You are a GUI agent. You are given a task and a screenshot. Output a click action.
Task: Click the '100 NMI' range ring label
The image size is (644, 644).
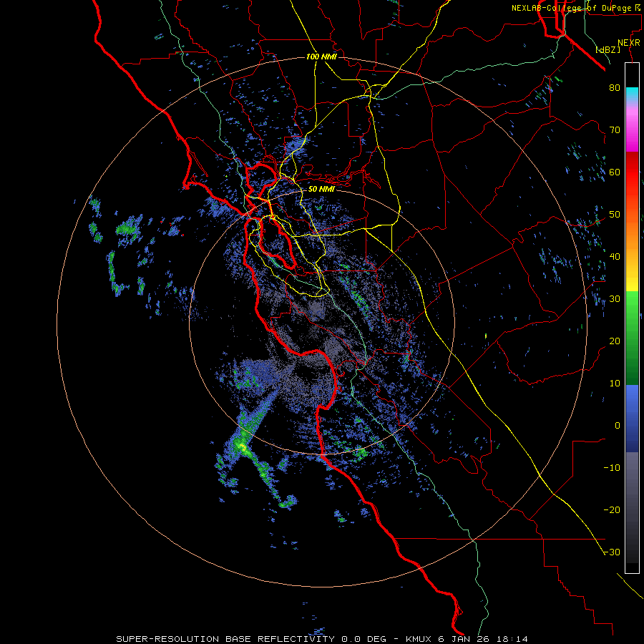tap(321, 57)
